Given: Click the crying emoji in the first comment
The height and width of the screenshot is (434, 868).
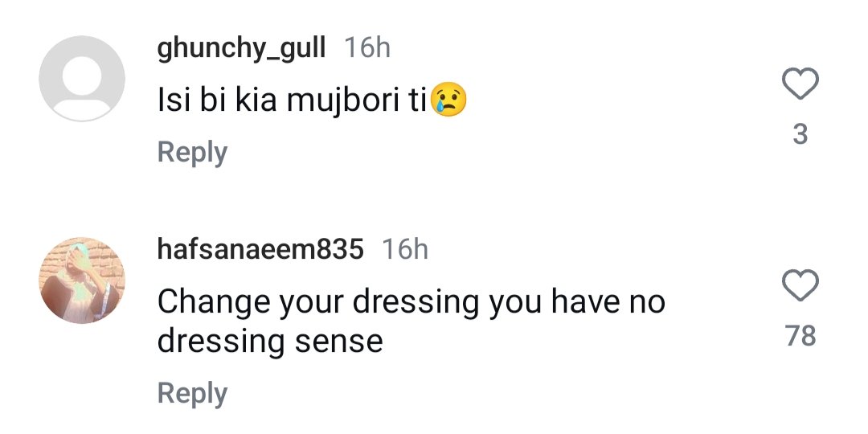Looking at the screenshot, I should click(x=448, y=100).
